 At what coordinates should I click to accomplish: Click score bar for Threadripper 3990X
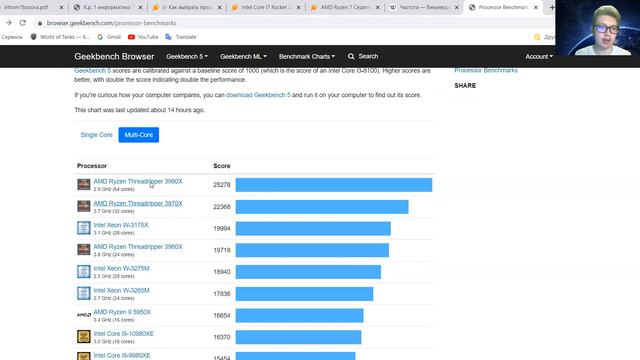334,185
